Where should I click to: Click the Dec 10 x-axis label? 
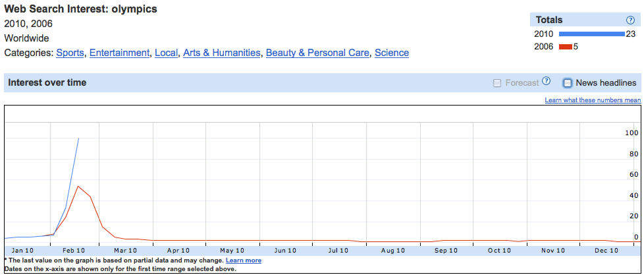tap(606, 251)
